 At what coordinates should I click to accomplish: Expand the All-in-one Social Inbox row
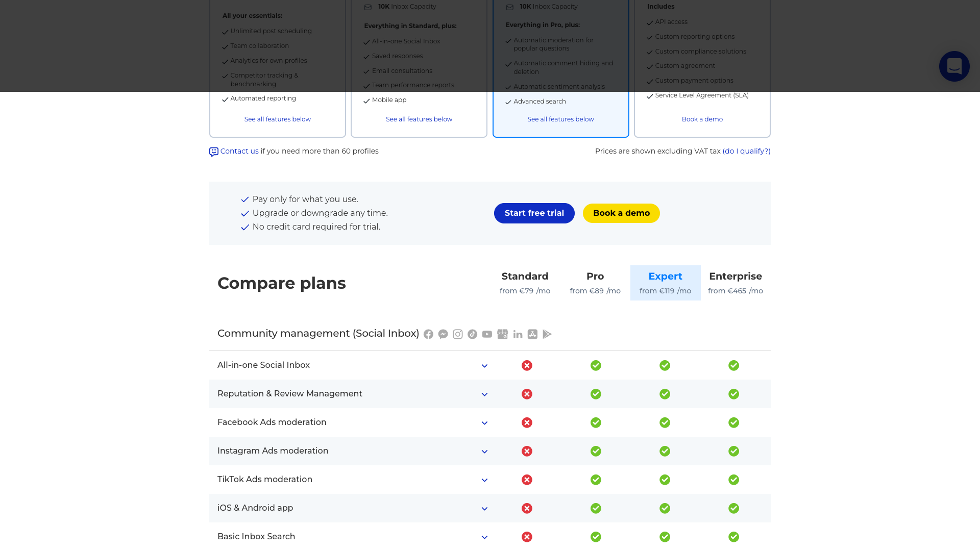(x=484, y=365)
